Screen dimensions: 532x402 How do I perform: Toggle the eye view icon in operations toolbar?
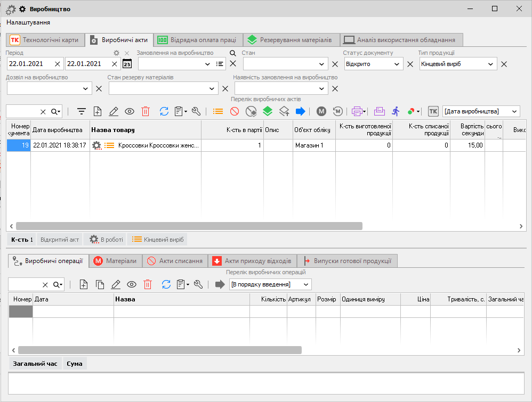pyautogui.click(x=132, y=284)
